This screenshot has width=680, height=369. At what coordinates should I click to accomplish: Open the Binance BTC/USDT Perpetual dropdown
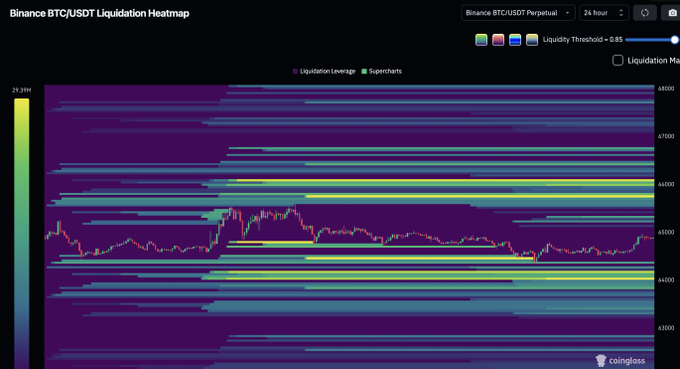(518, 13)
